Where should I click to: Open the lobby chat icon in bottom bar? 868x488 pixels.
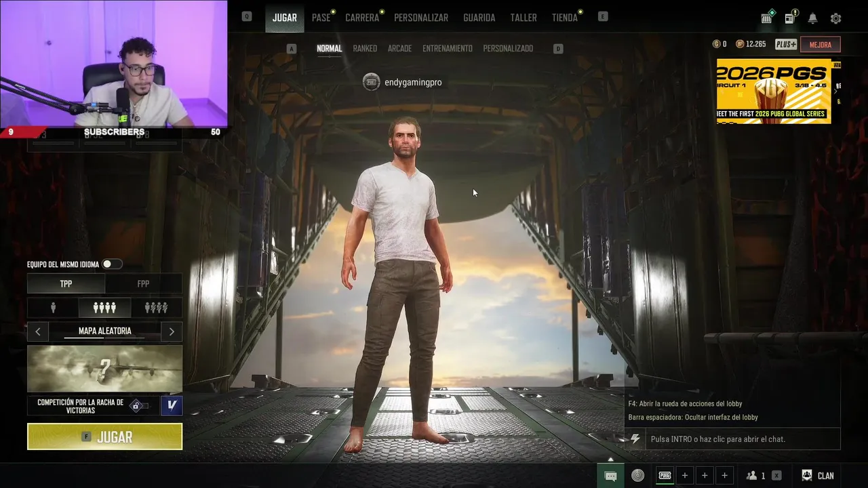(610, 476)
